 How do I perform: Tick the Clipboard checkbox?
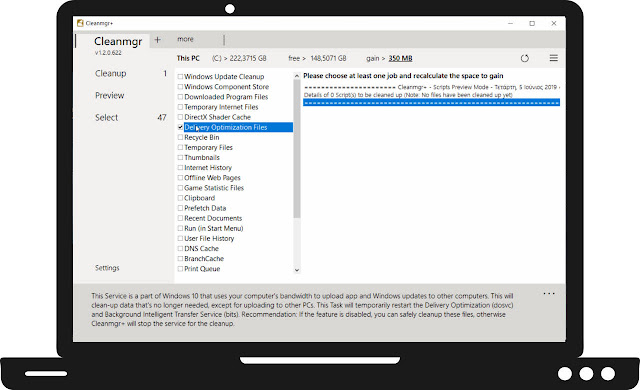click(x=180, y=198)
